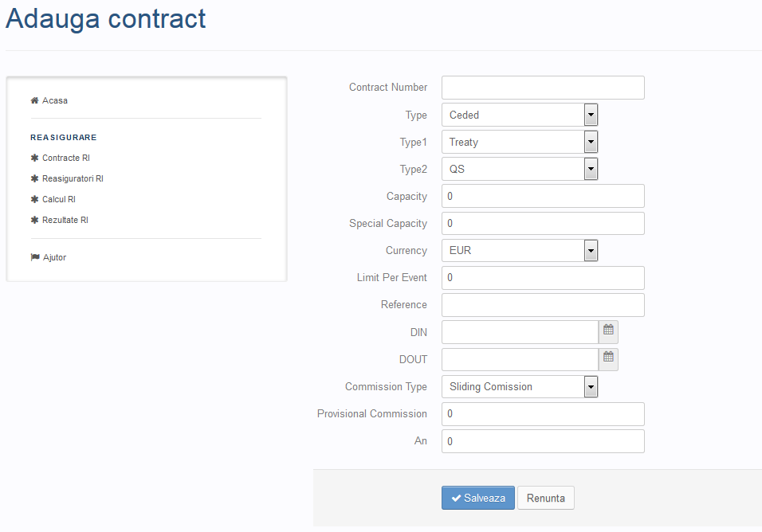Save the contract with Salveaza button

click(478, 498)
